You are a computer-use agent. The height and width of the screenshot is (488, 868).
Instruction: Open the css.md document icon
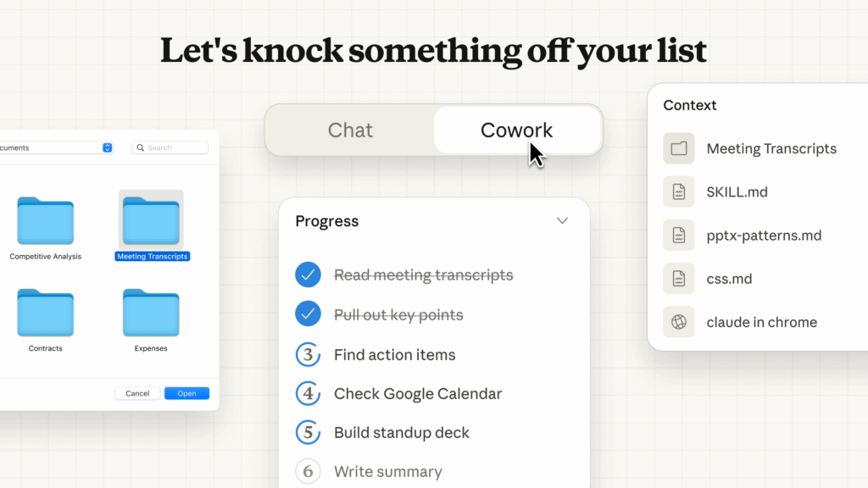click(x=679, y=278)
